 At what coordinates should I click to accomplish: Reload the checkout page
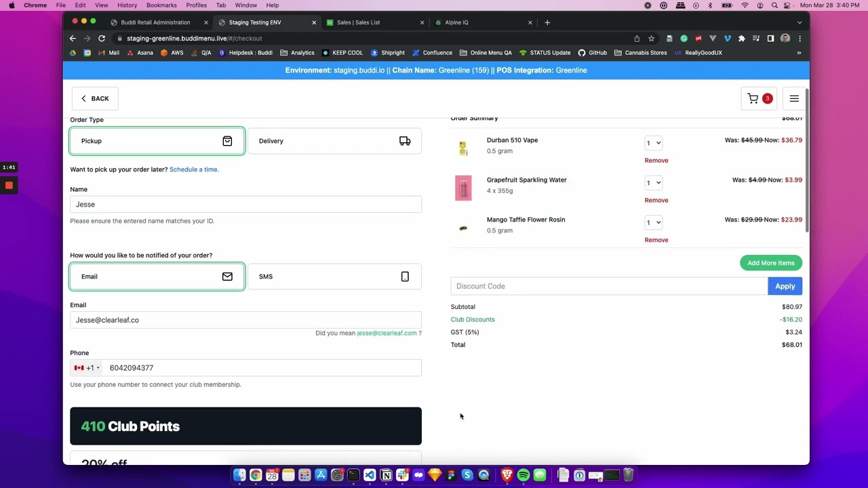point(102,39)
